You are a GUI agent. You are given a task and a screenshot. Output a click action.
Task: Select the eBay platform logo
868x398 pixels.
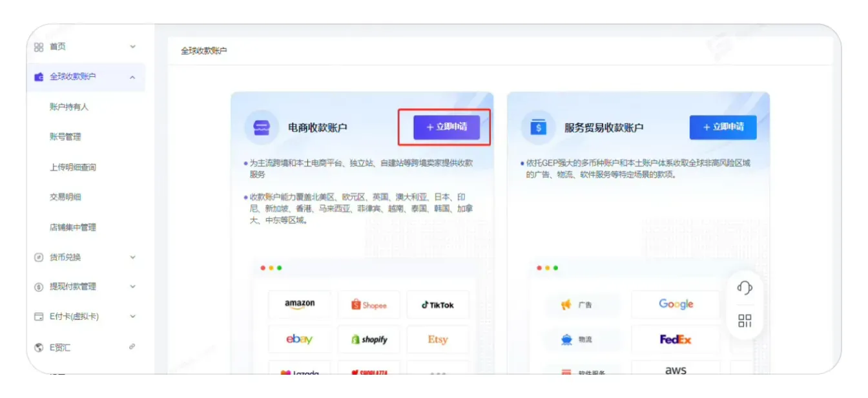click(300, 339)
